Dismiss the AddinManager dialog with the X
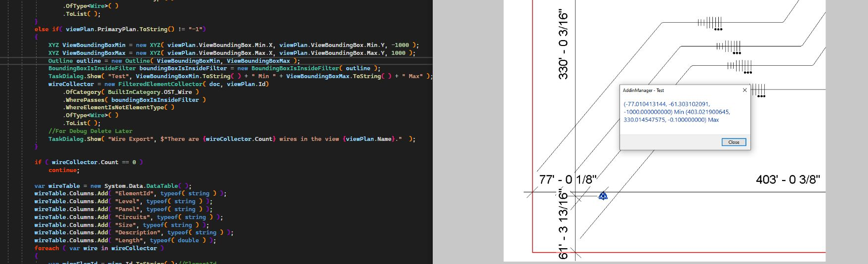The height and width of the screenshot is (264, 868). pos(744,90)
